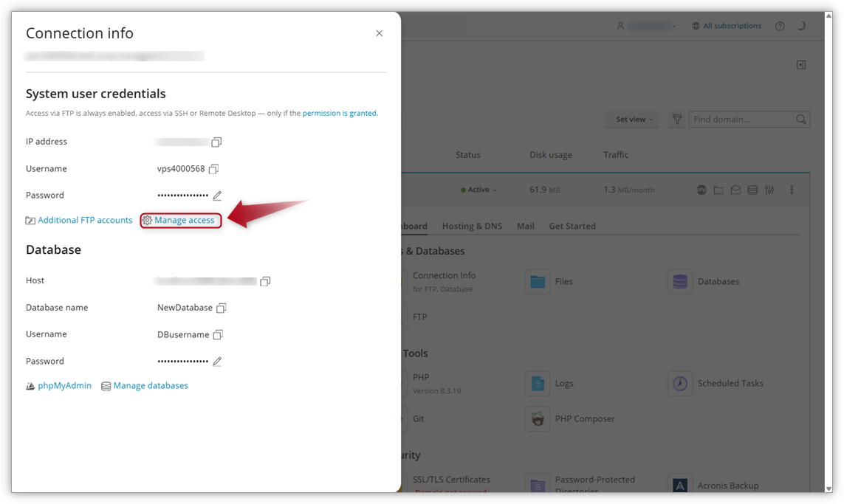
Task: Open Databases using the Databases icon
Action: (680, 281)
